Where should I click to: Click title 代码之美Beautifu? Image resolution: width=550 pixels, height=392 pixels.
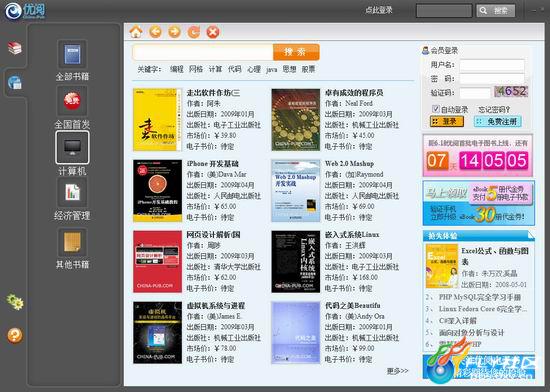(x=353, y=305)
